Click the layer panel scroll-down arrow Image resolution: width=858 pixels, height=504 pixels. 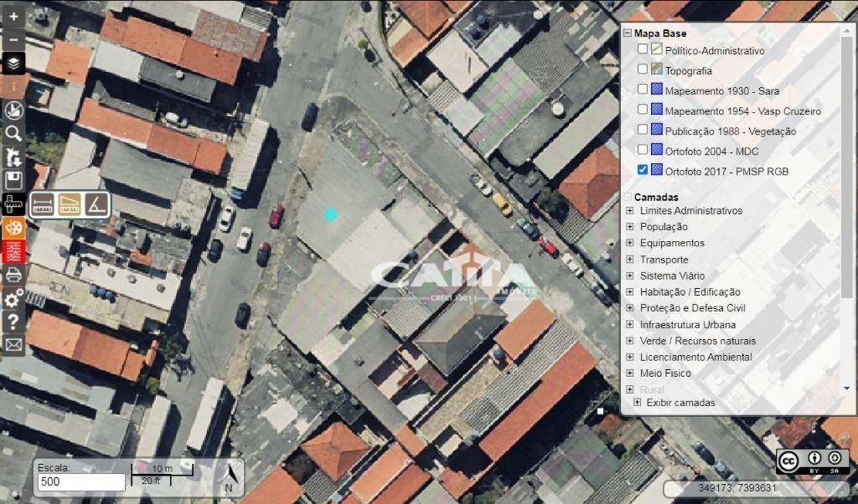[847, 388]
